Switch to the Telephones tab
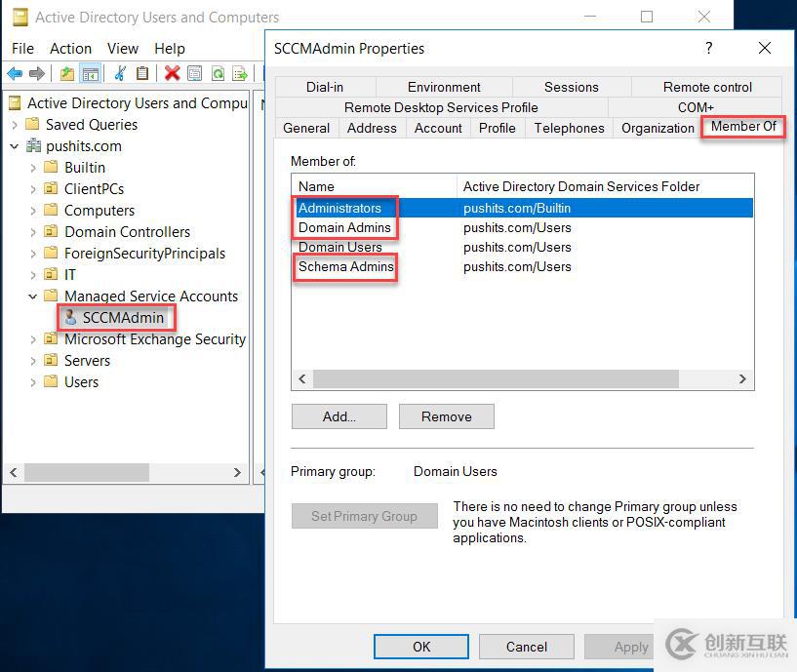This screenshot has height=672, width=797. pos(570,128)
